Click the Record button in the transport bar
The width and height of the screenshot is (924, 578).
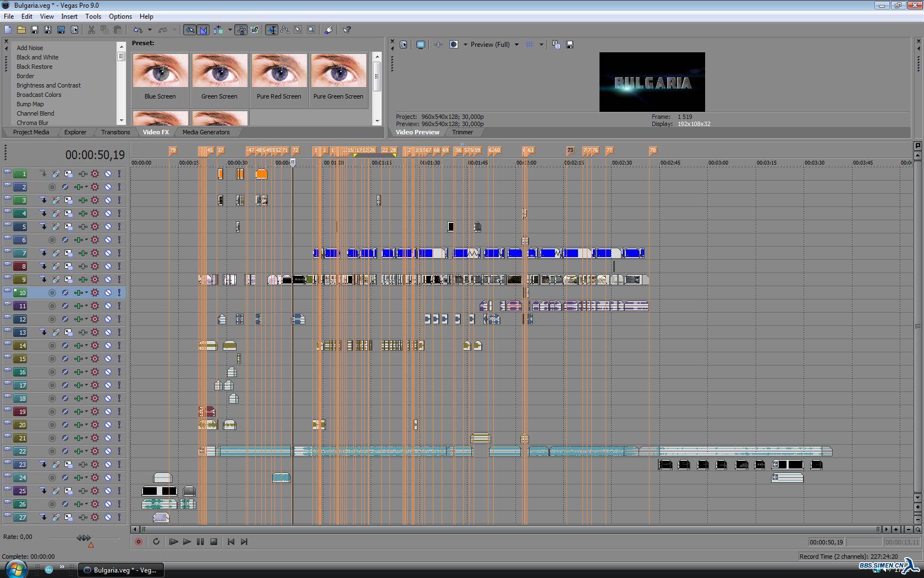coord(139,542)
